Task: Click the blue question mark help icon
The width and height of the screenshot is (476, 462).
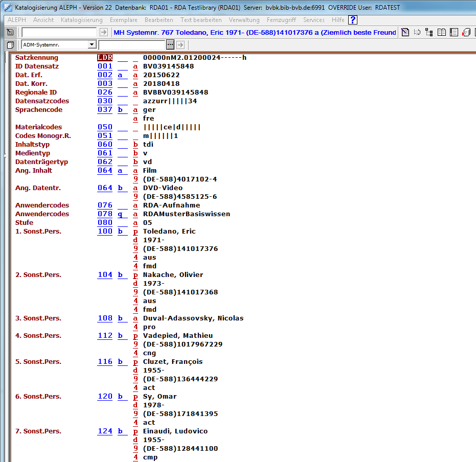Action: point(353,20)
